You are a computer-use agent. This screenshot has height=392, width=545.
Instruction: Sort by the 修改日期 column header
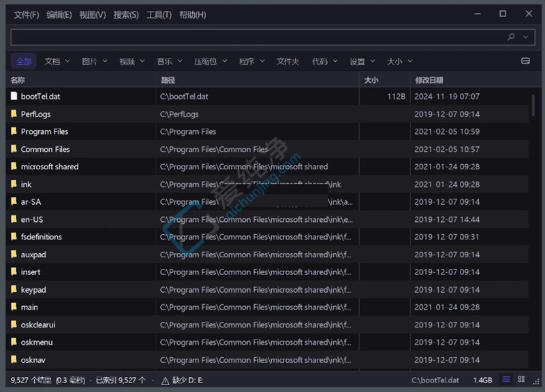429,80
